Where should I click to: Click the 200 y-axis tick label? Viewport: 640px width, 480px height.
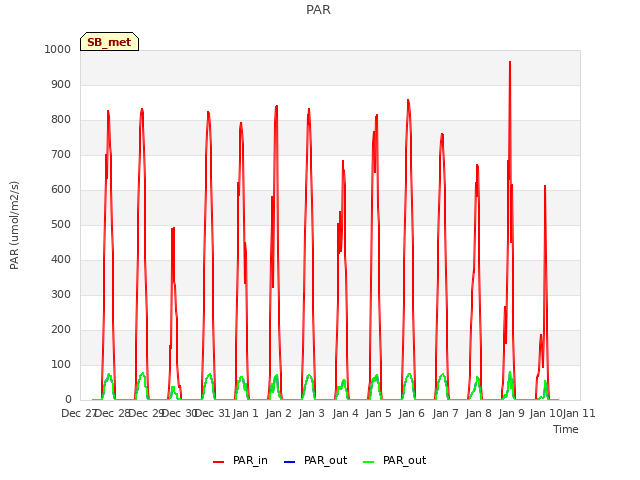click(x=61, y=329)
